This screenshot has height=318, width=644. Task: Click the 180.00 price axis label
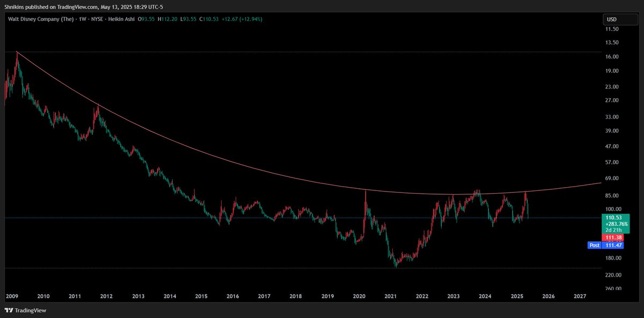[613, 258]
